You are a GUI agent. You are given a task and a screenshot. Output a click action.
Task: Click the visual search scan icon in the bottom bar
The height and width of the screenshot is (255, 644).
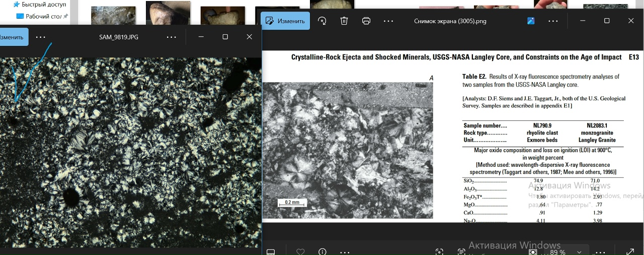click(439, 251)
